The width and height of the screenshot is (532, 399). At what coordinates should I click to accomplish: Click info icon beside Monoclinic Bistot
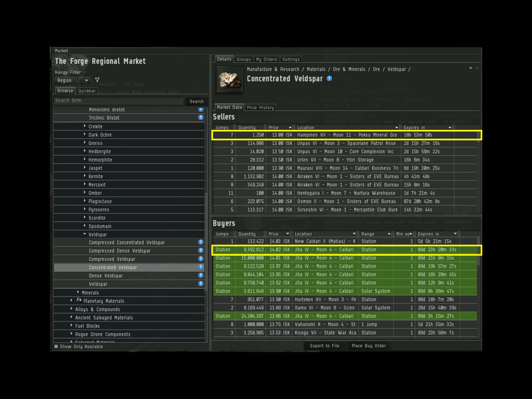[x=201, y=109]
